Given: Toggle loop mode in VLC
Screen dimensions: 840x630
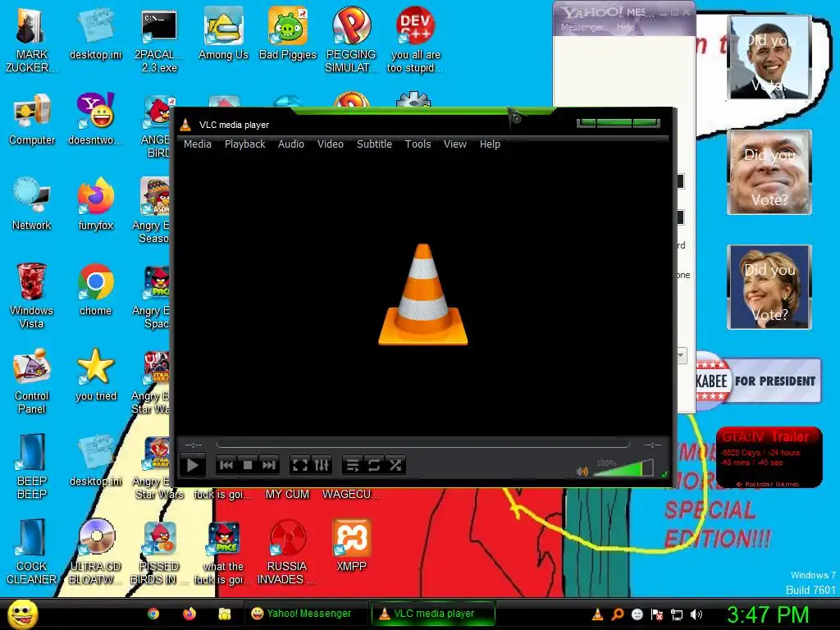Looking at the screenshot, I should pyautogui.click(x=374, y=465).
